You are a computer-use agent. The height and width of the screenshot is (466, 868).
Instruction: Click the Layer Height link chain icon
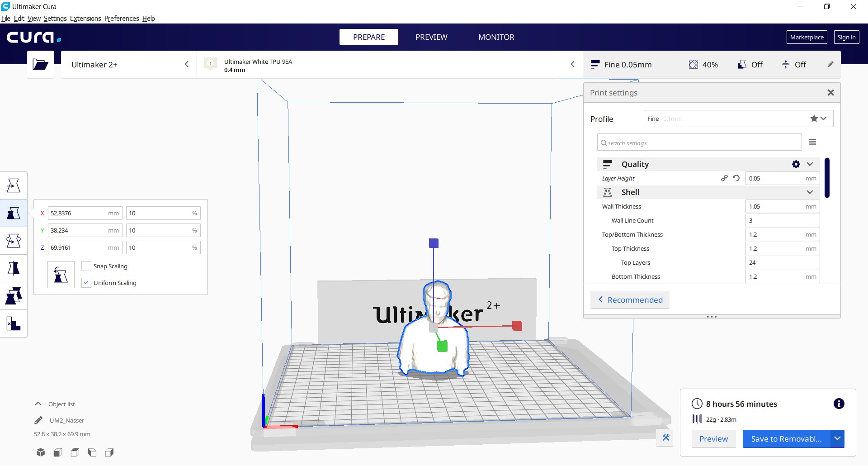(724, 178)
